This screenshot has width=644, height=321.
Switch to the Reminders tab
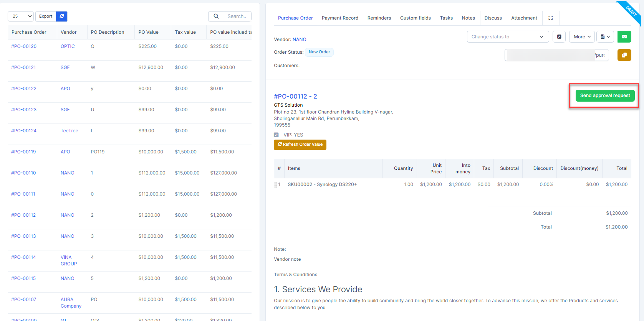pos(379,18)
